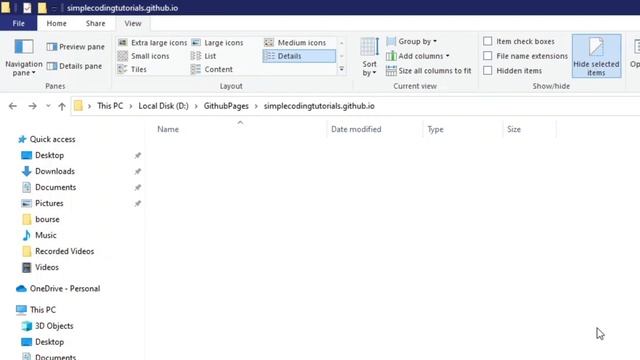Go back using the Back arrow

13,106
